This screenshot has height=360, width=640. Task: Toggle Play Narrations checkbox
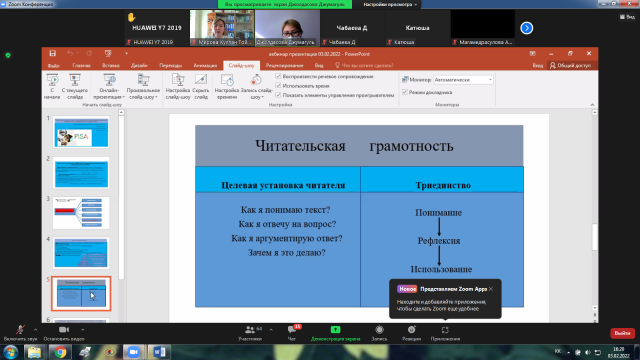pyautogui.click(x=278, y=76)
